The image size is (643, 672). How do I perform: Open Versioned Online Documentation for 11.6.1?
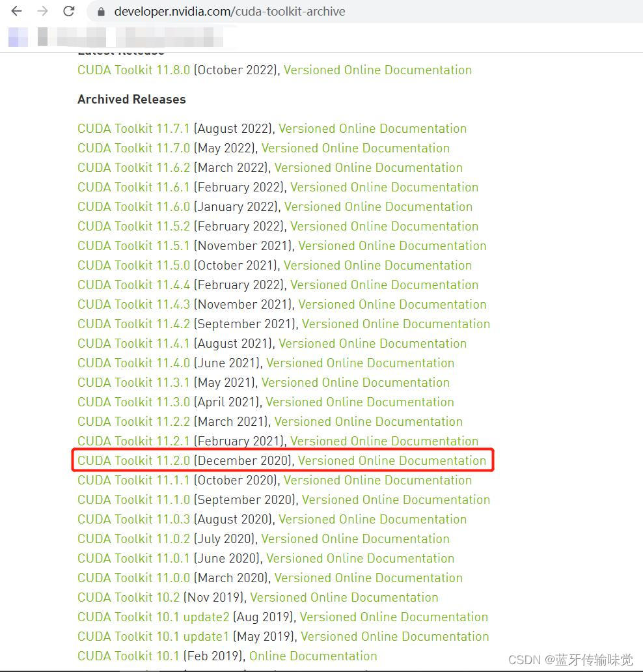coord(385,188)
